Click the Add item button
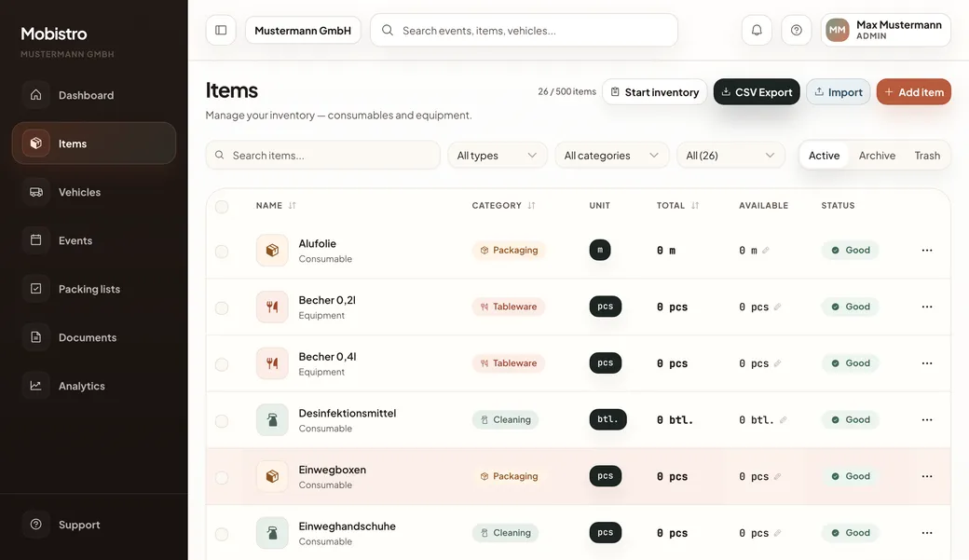The width and height of the screenshot is (969, 560). coord(913,92)
